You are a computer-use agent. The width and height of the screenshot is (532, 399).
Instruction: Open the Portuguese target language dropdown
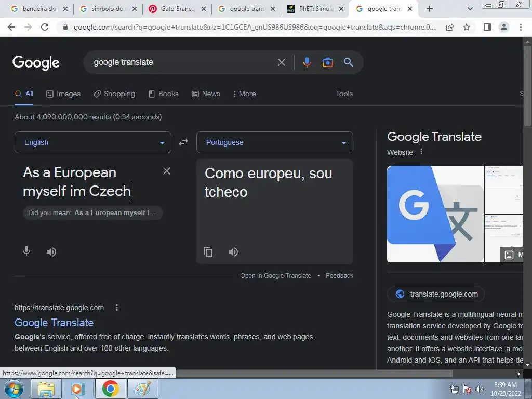tap(275, 142)
